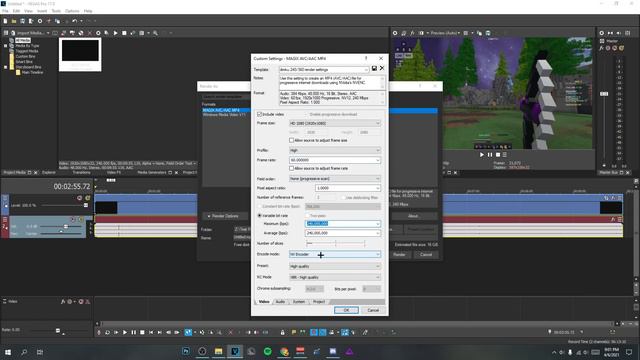Switch to the System tab in Custom Settings
Screen dimensions: 640x360
coord(299,302)
